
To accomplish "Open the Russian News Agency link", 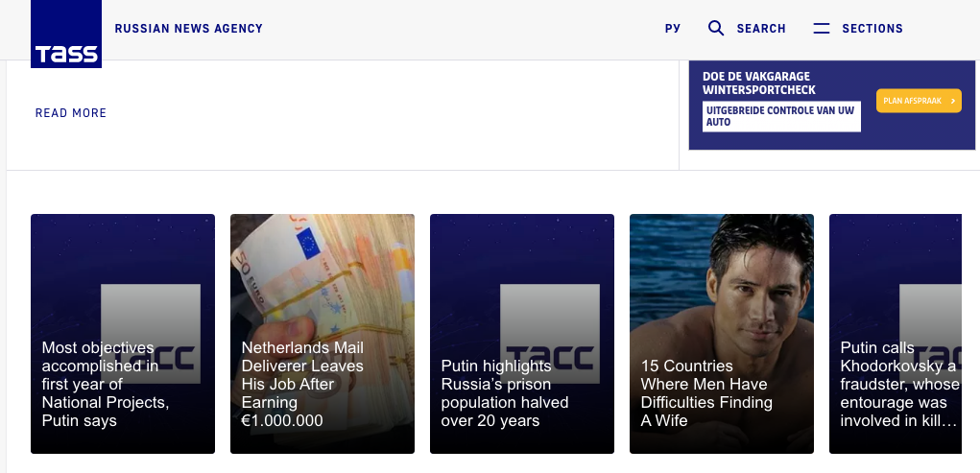I will (x=189, y=29).
